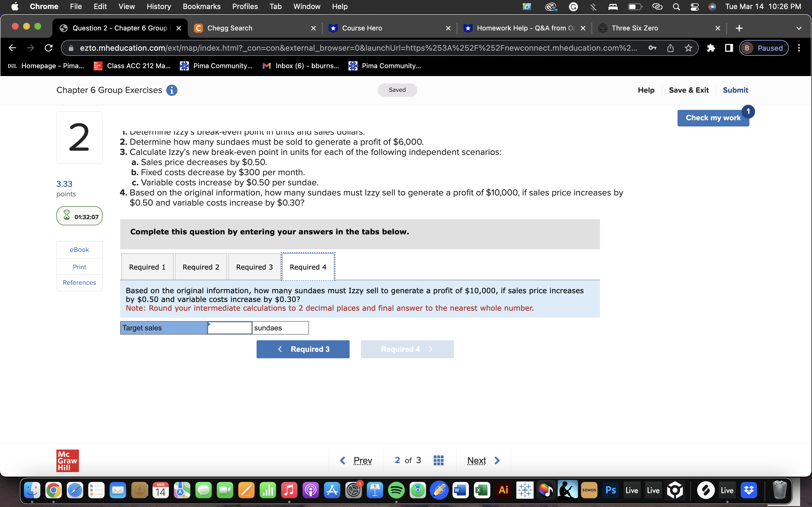
Task: Open the Chrome three-dot menu
Action: tap(799, 48)
